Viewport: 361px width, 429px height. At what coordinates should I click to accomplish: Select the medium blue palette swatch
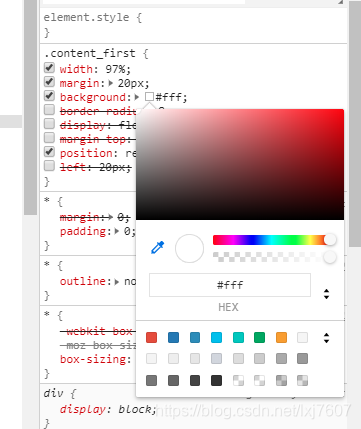195,337
